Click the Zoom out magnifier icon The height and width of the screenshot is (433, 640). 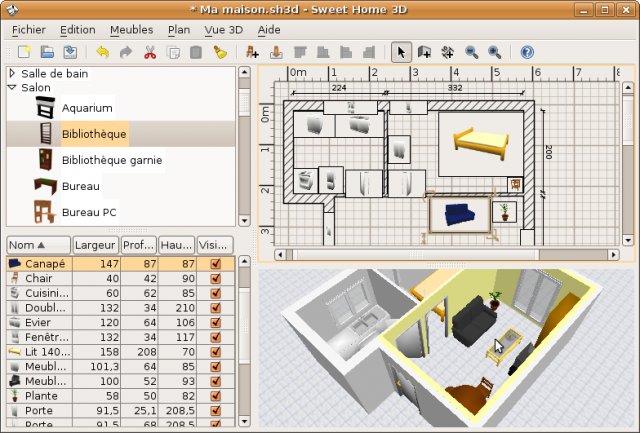click(x=471, y=52)
